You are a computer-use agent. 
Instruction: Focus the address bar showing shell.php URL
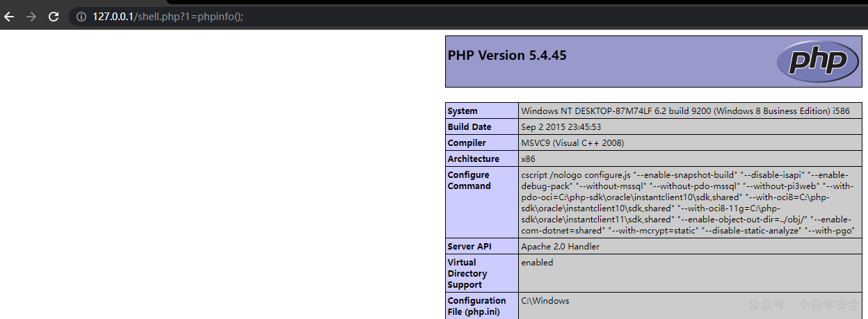point(468,17)
